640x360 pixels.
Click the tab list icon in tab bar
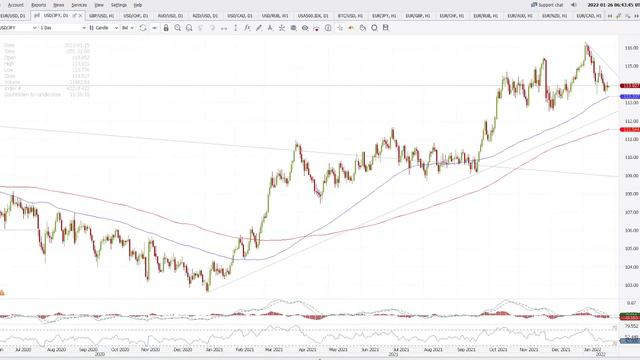(627, 16)
